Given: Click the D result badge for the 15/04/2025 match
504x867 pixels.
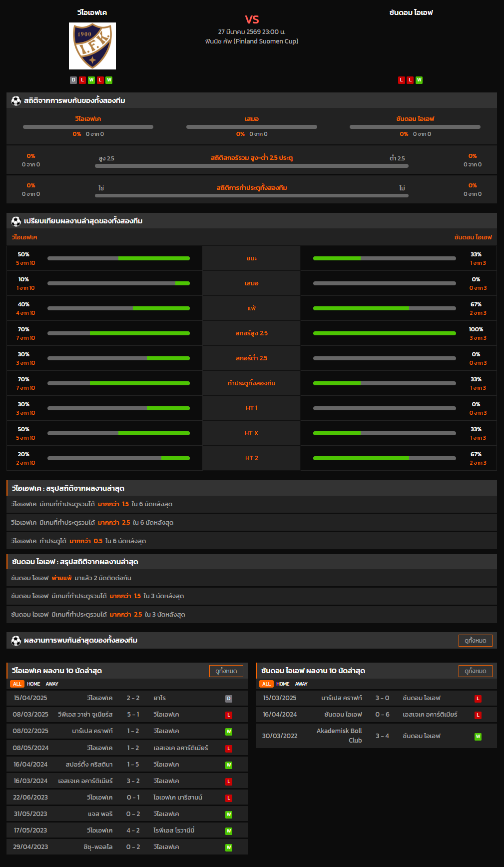Looking at the screenshot, I should (229, 699).
